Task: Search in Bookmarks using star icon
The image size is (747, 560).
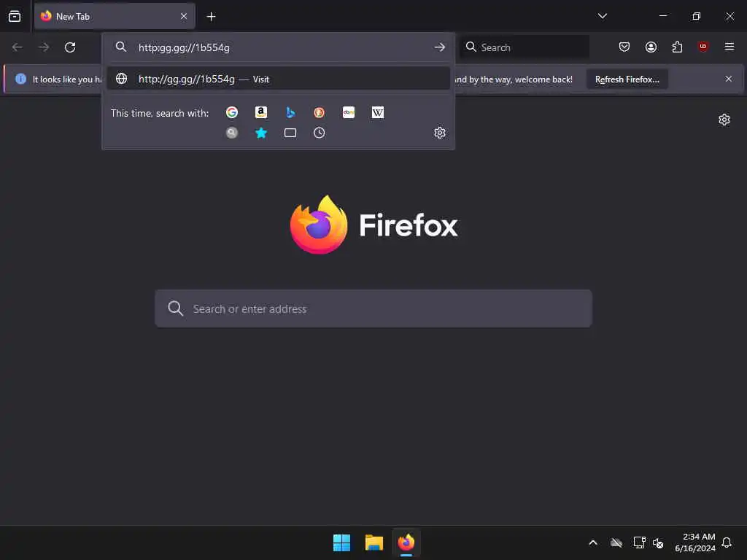Action: click(x=261, y=133)
